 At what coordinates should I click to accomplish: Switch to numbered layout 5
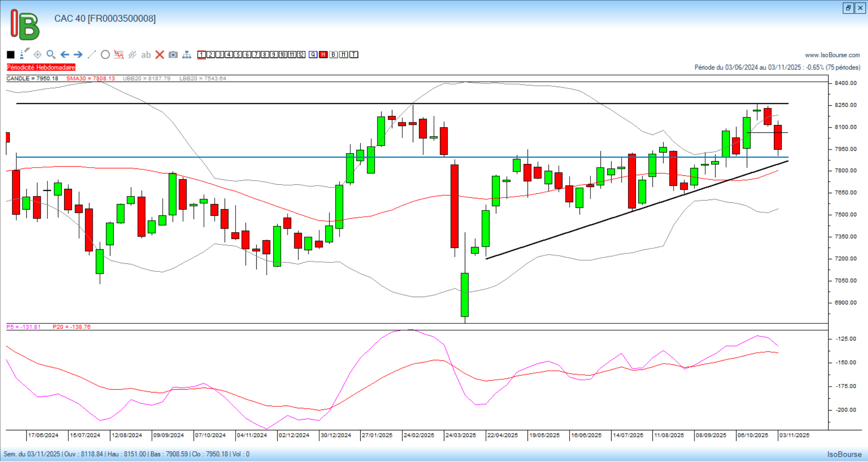point(238,55)
